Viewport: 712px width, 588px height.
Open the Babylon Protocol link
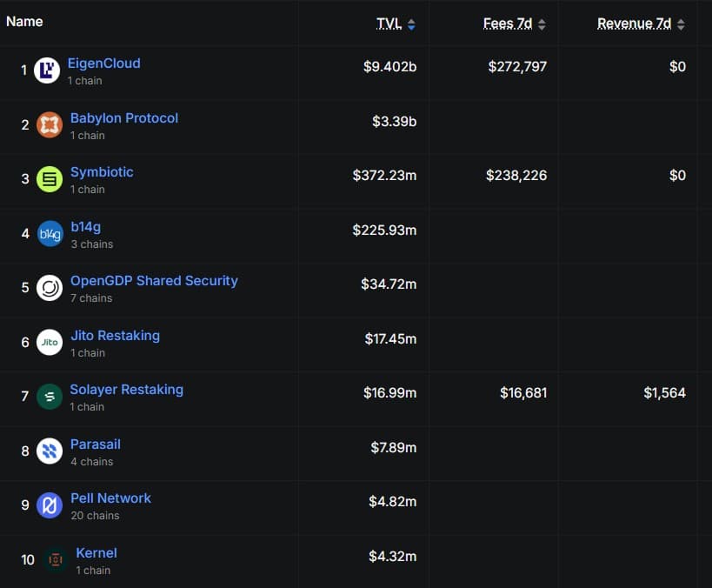tap(123, 118)
